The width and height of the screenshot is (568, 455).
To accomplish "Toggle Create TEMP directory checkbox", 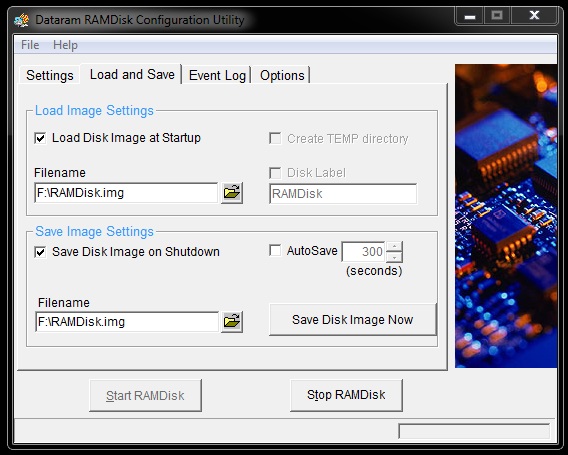I will [x=275, y=138].
